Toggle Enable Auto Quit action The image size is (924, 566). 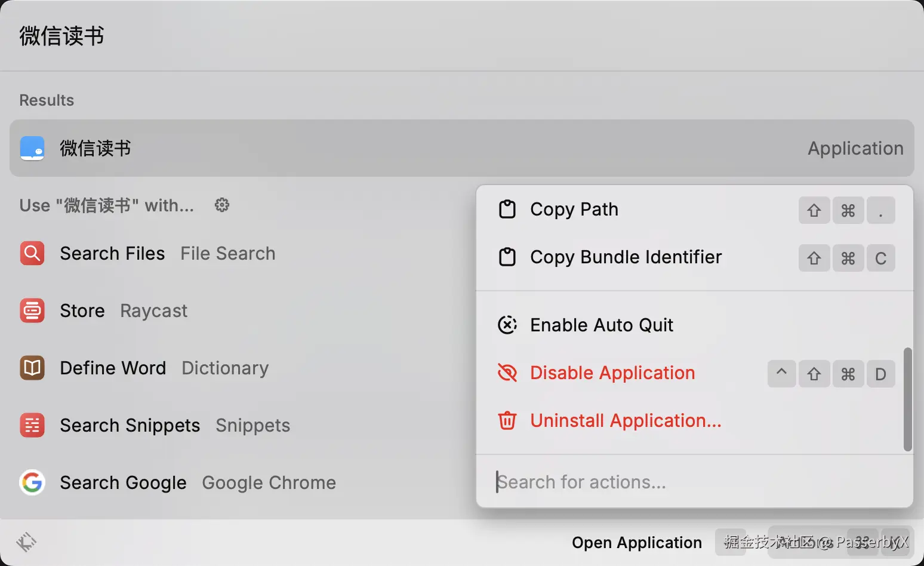(x=602, y=325)
